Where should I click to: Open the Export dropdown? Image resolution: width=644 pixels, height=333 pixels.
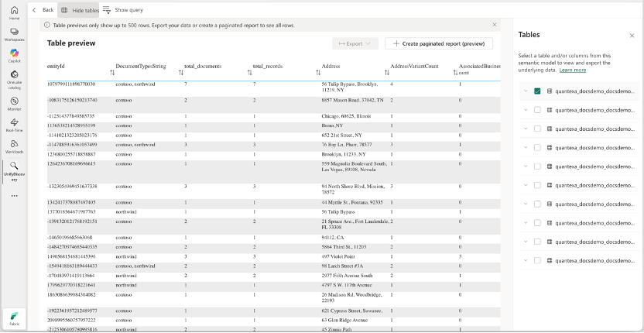coord(355,44)
